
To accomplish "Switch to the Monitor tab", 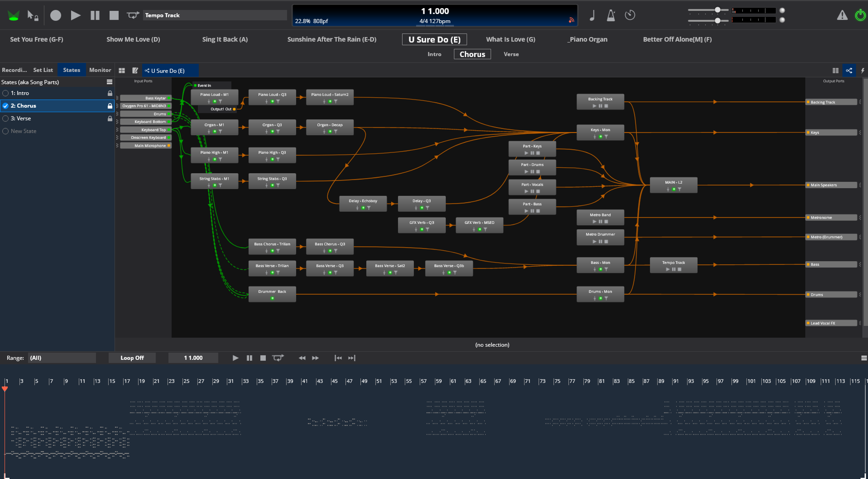I will 100,70.
